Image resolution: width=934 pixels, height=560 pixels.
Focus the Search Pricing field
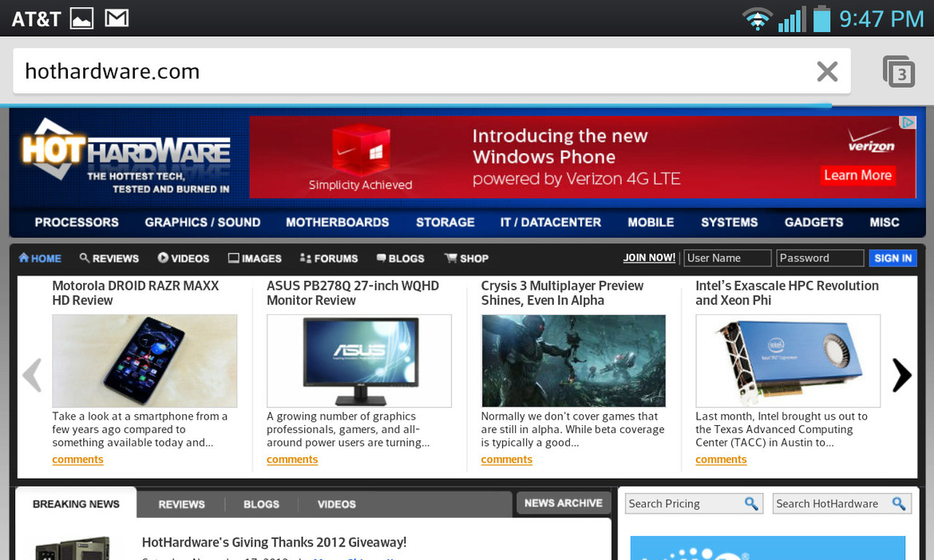(694, 503)
